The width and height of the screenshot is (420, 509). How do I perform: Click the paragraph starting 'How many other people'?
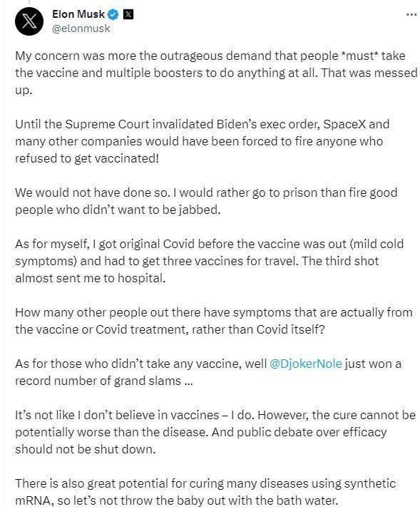click(214, 321)
